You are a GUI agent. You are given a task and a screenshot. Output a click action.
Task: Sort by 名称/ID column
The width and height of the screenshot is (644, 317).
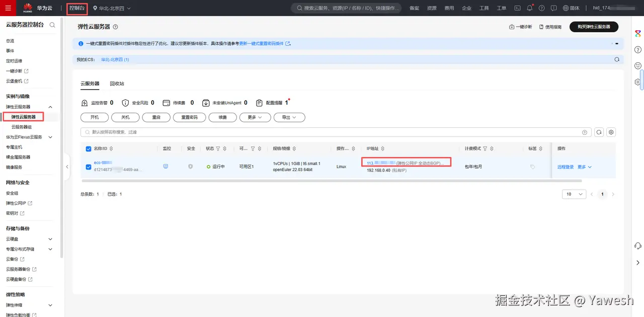tap(111, 148)
